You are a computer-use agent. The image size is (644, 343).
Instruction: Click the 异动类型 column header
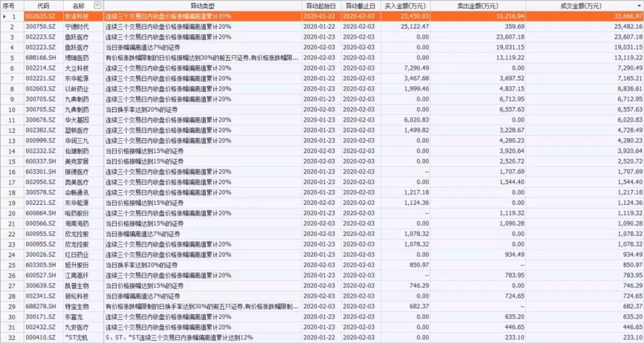(202, 5)
